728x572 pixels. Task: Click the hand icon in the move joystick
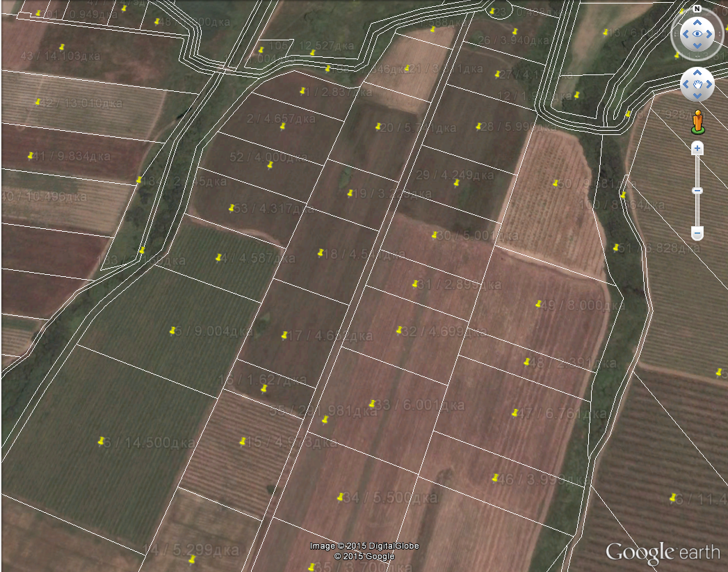pos(697,85)
